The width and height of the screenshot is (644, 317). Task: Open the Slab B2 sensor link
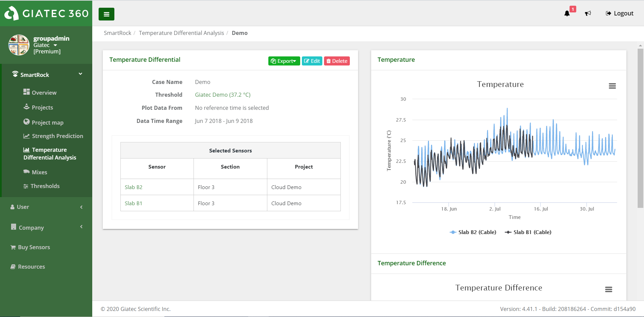click(x=133, y=187)
